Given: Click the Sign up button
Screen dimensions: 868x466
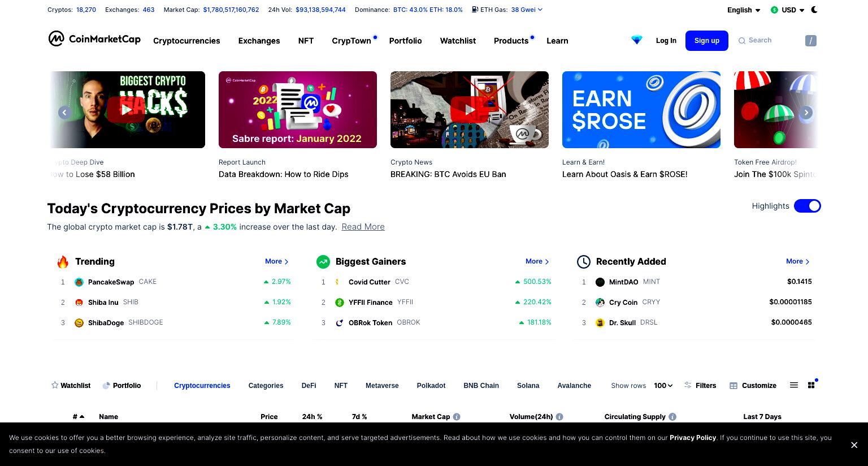Looking at the screenshot, I should [x=707, y=41].
